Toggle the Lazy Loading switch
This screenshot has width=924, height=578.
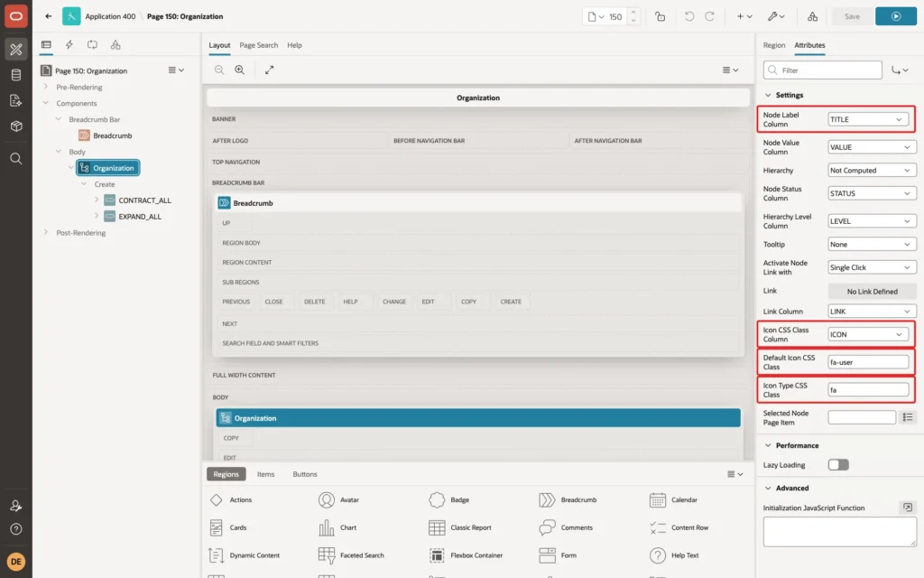pos(838,465)
